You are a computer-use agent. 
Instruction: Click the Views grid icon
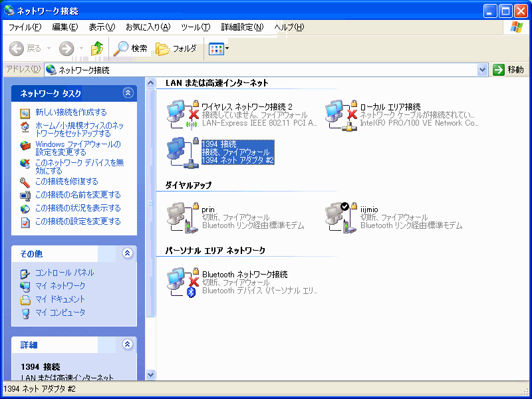click(x=216, y=49)
